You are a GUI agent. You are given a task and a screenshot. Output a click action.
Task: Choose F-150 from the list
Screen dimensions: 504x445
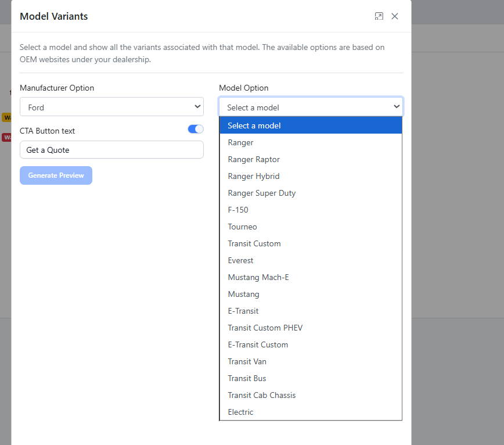pos(238,210)
